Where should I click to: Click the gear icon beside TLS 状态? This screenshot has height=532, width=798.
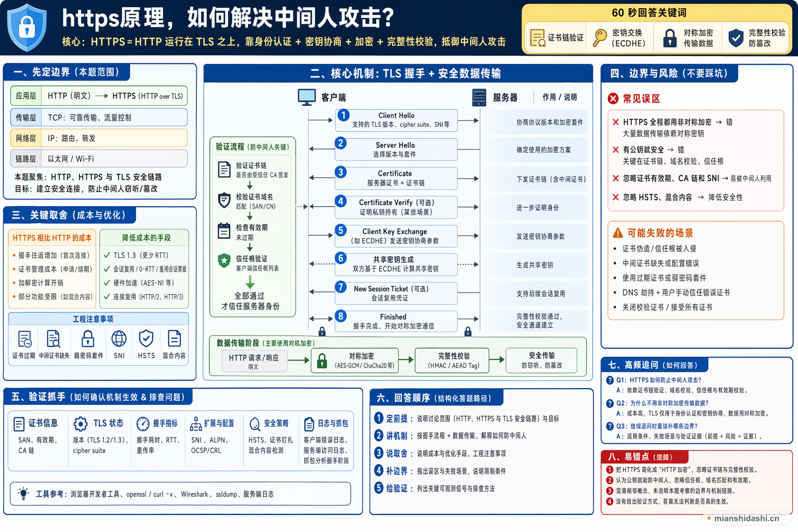(x=81, y=424)
